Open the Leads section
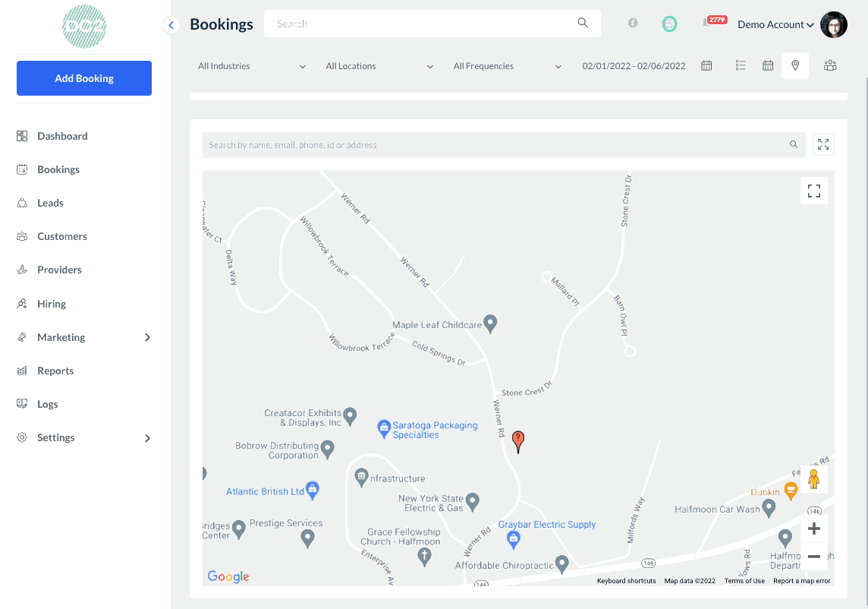The image size is (868, 609). pos(50,203)
